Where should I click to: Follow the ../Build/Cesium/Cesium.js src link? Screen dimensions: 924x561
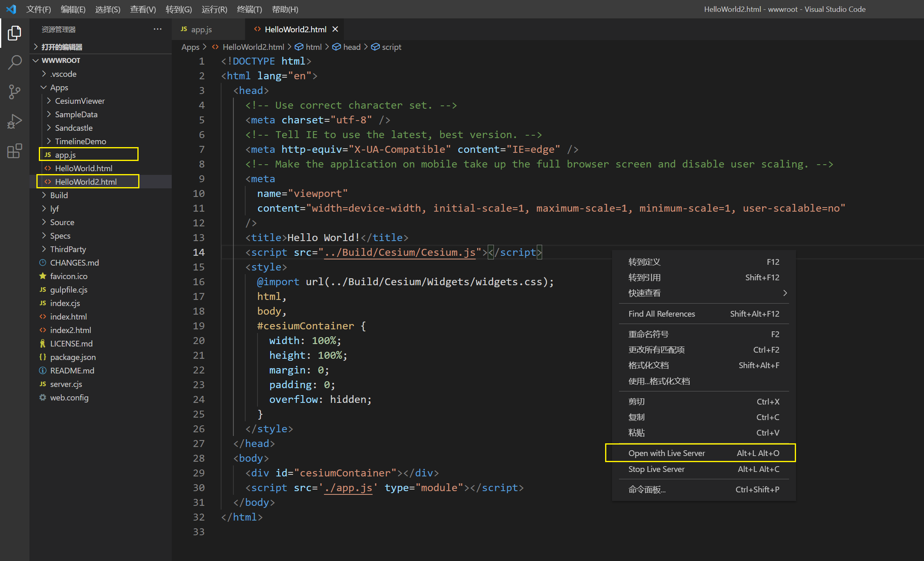(400, 253)
